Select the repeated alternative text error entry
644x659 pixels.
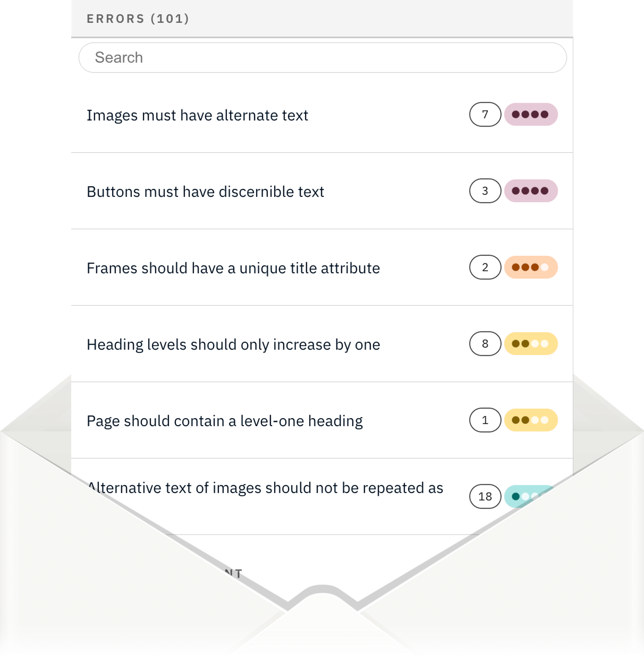(x=264, y=487)
